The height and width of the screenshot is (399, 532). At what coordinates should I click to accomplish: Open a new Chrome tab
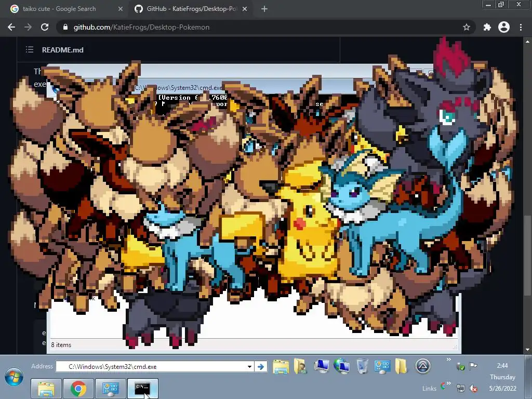click(264, 9)
